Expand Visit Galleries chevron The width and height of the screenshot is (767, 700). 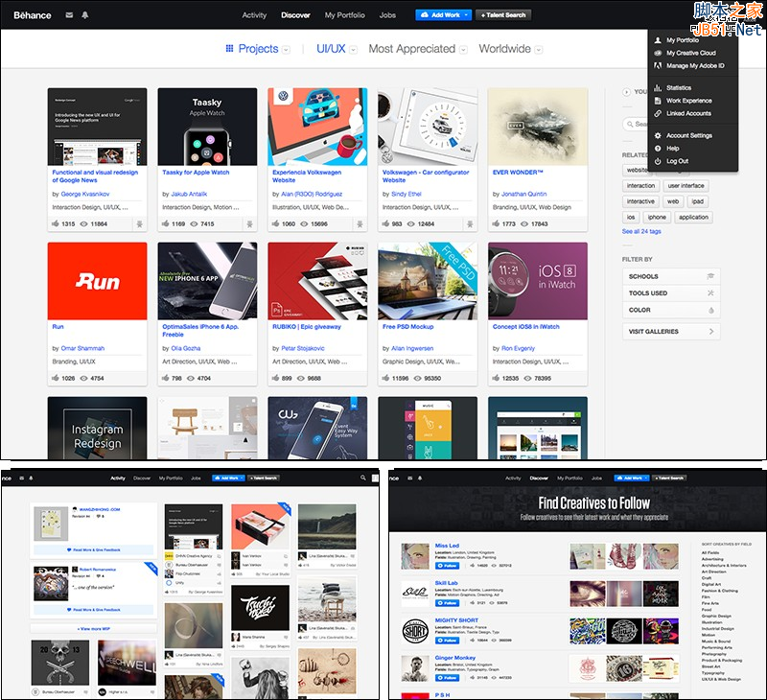pos(710,332)
